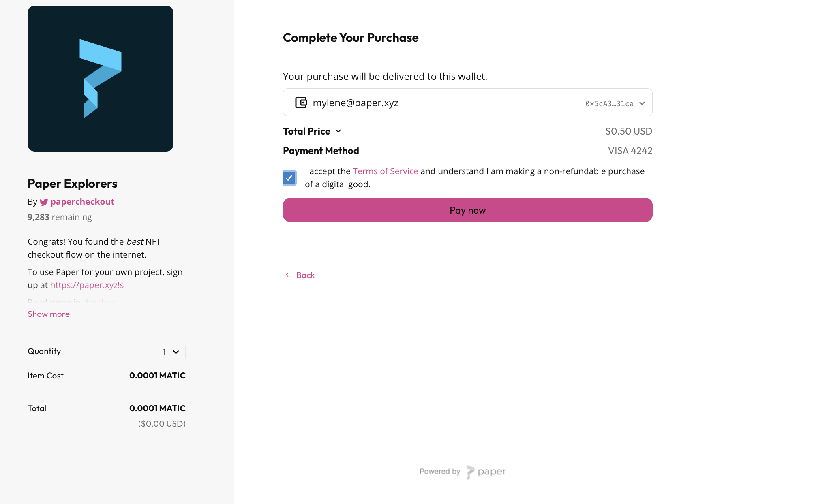Open the papercheckout Twitter profile link
The image size is (831, 504).
tap(82, 202)
